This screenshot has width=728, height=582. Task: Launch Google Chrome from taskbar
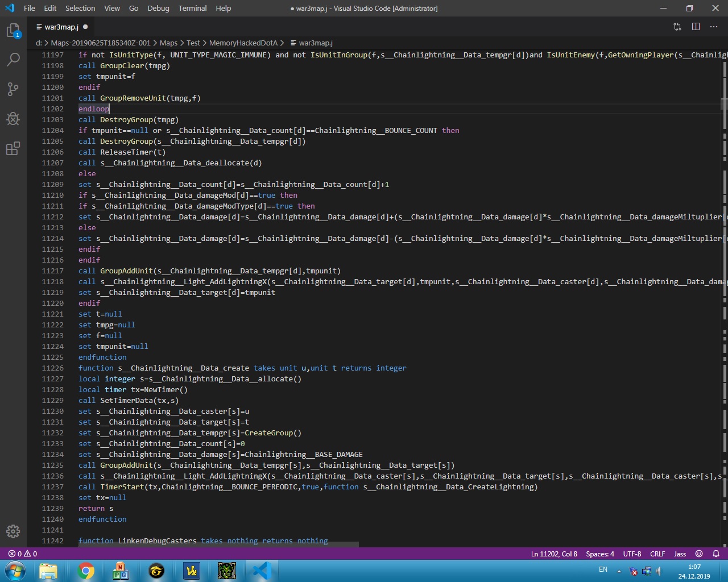(x=86, y=571)
